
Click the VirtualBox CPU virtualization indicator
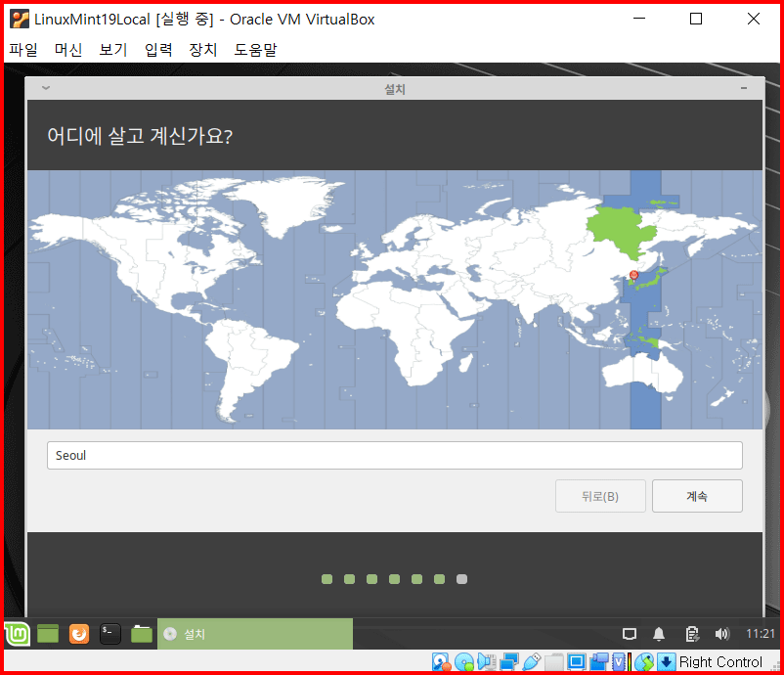pyautogui.click(x=620, y=662)
